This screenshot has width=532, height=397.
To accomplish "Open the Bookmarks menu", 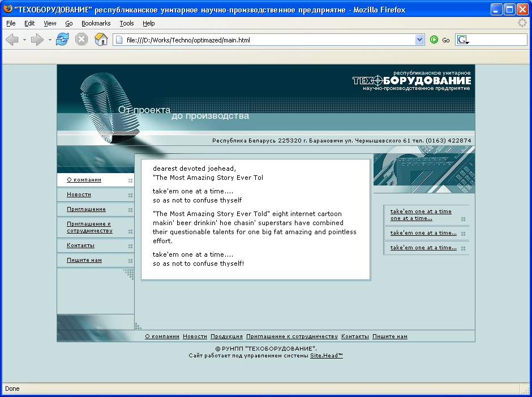I will tap(96, 23).
